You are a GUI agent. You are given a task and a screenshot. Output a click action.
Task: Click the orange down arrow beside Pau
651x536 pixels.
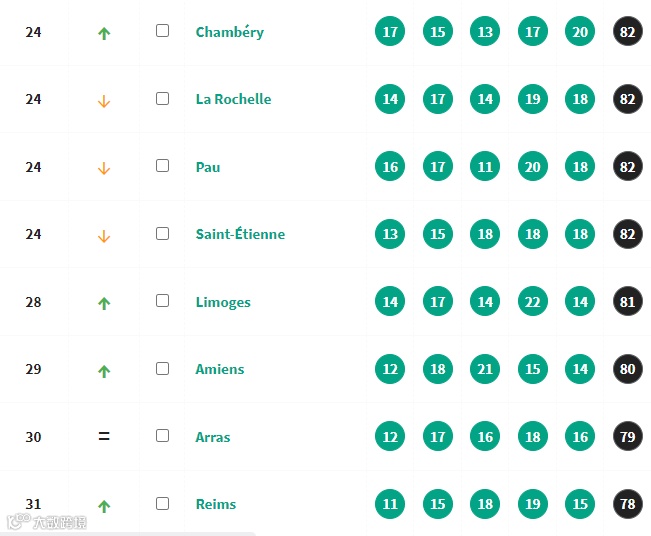pyautogui.click(x=104, y=169)
